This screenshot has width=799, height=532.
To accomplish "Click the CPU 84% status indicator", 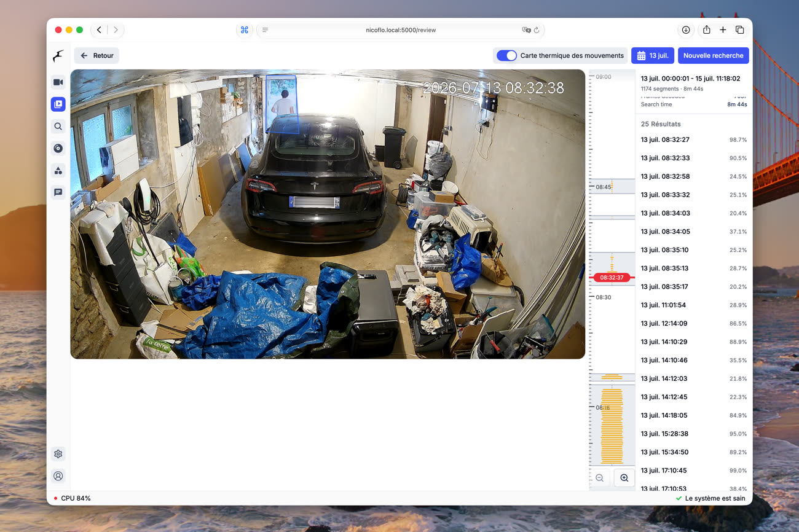I will pyautogui.click(x=72, y=498).
